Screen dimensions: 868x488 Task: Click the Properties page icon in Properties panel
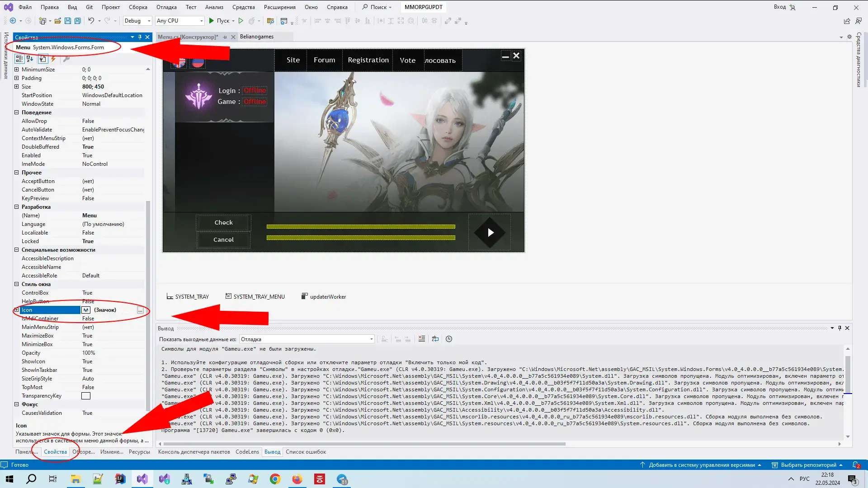[42, 59]
